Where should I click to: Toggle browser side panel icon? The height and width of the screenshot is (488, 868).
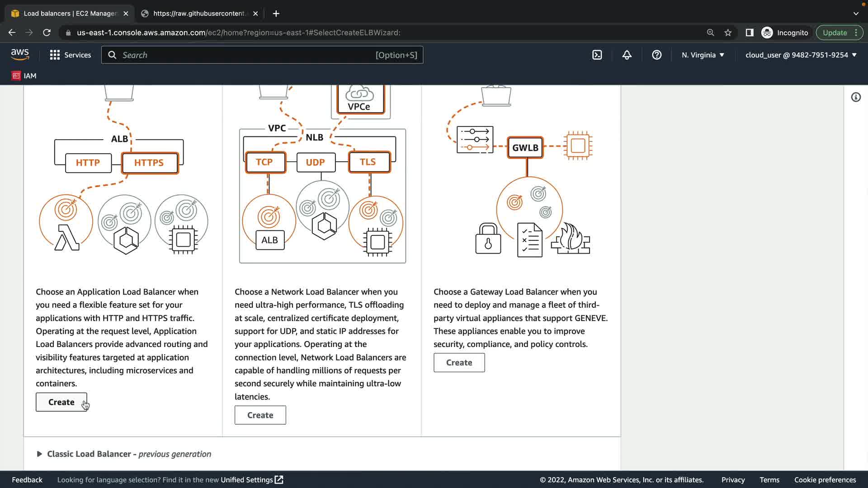749,33
